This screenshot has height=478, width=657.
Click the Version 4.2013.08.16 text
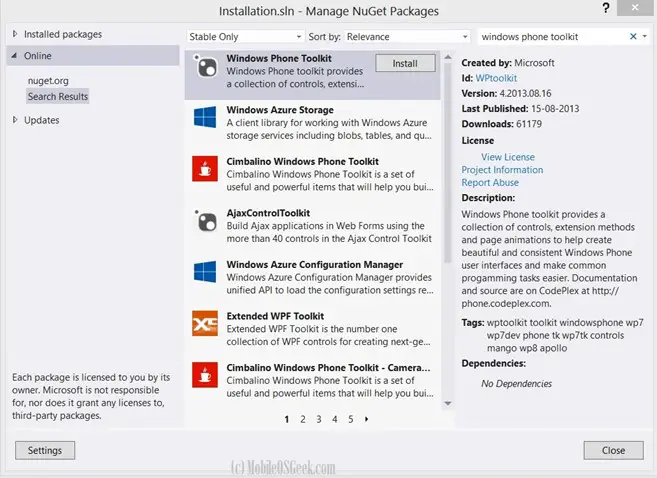506,93
